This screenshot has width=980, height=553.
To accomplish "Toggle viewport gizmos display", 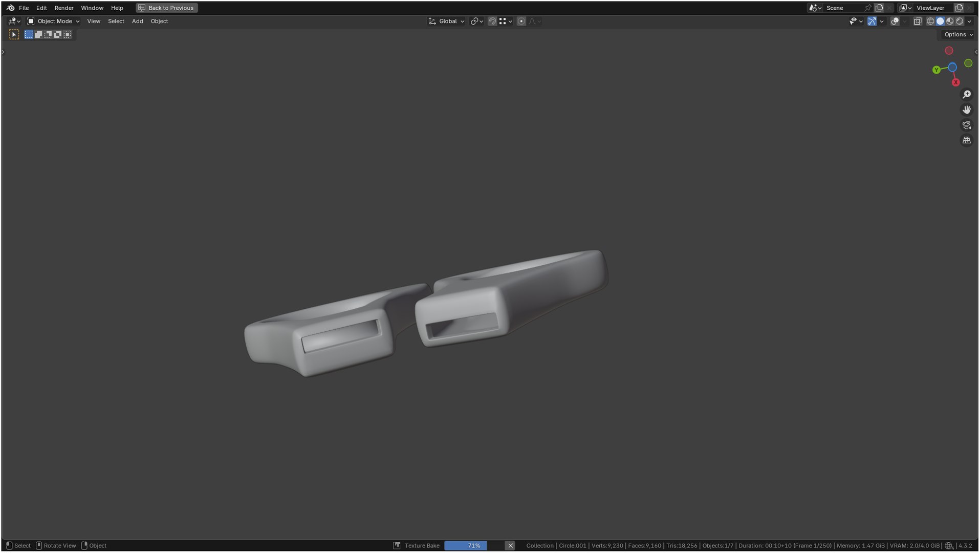I will coord(872,21).
